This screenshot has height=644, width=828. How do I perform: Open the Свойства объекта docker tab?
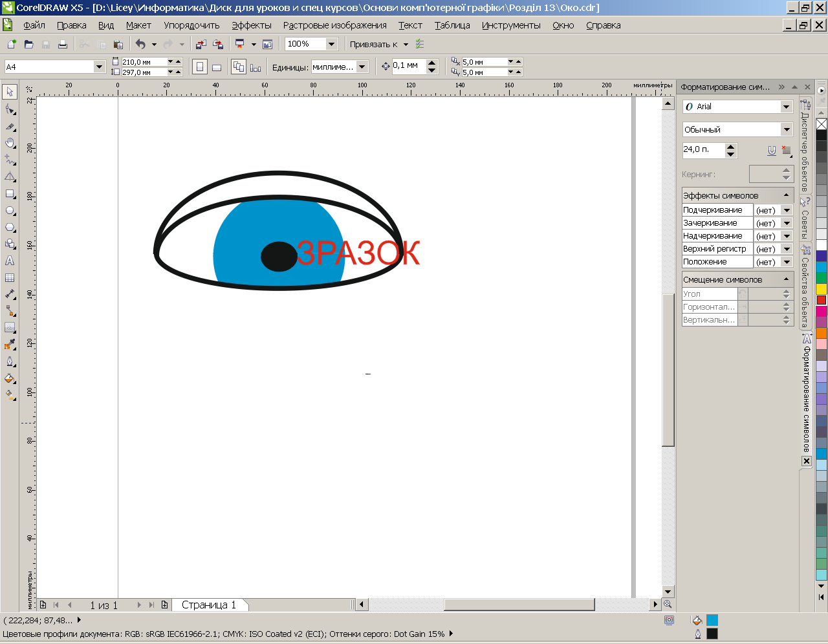coord(805,286)
